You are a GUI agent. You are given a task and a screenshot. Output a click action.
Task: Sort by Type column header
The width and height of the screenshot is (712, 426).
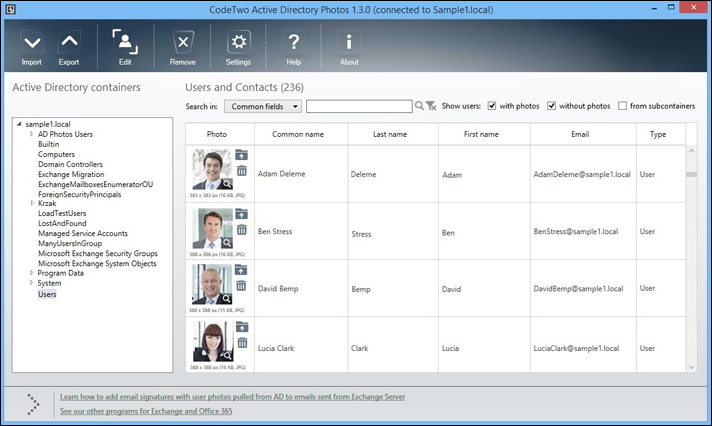click(x=661, y=134)
